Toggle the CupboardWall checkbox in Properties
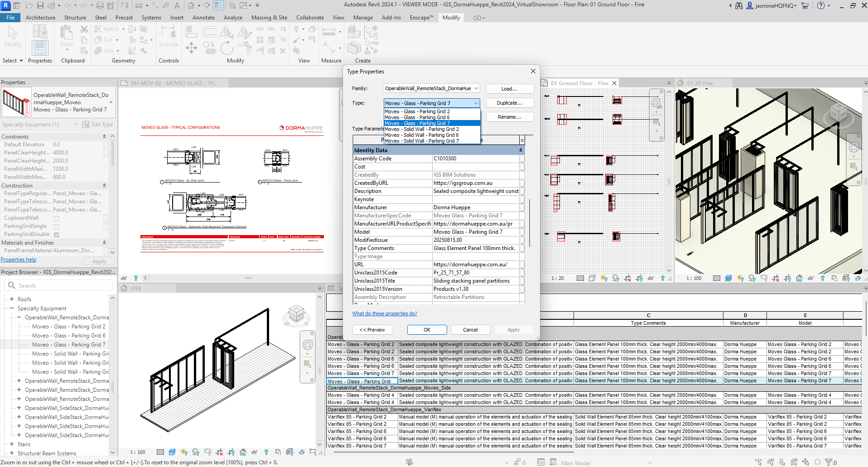Screen dimensions: 868x467 click(x=57, y=218)
